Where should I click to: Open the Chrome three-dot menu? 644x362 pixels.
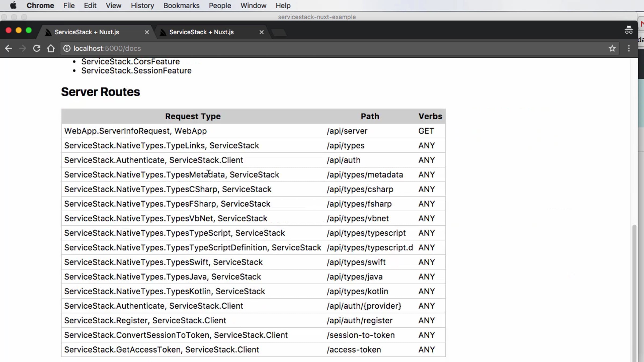click(x=629, y=48)
